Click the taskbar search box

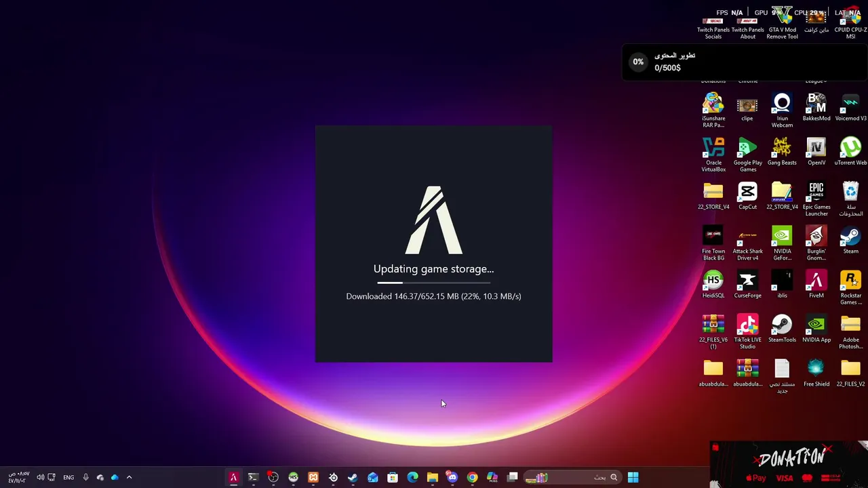573,477
